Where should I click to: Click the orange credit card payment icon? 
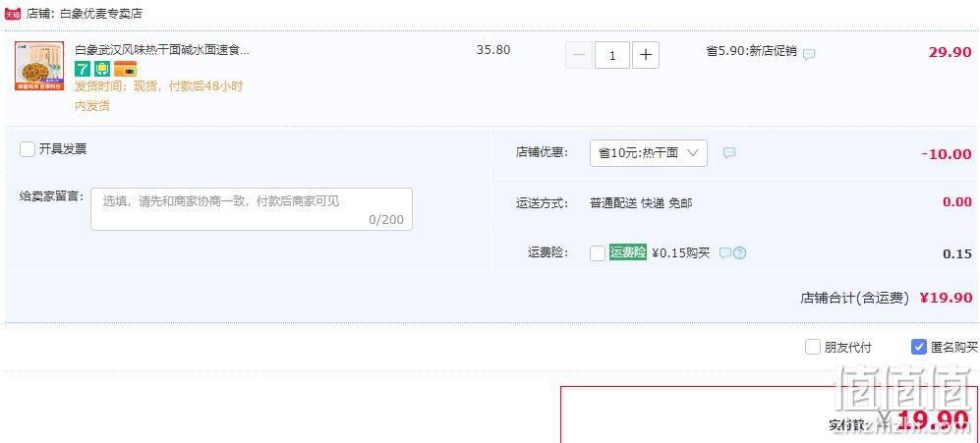tap(125, 69)
